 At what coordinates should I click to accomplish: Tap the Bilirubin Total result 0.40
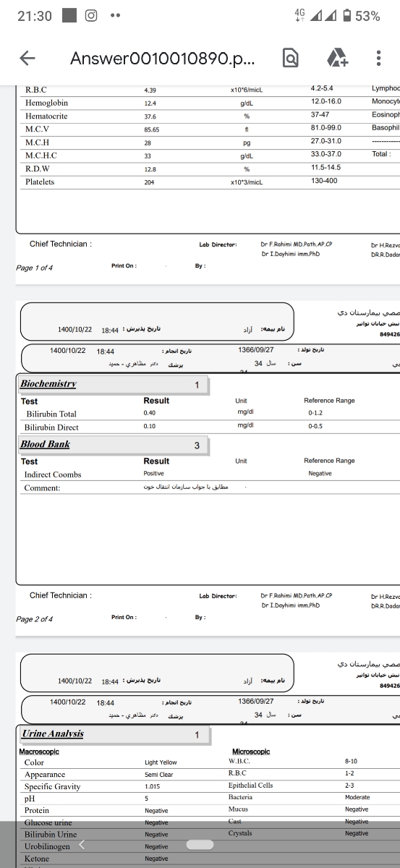(x=150, y=413)
